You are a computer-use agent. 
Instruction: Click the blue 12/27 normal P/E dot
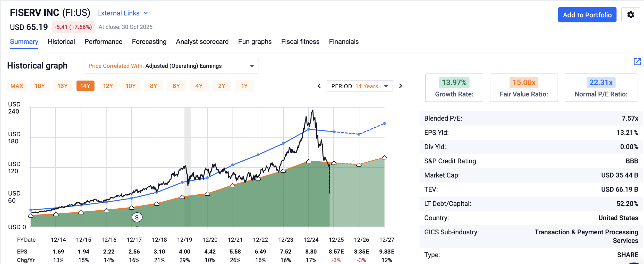pyautogui.click(x=384, y=123)
